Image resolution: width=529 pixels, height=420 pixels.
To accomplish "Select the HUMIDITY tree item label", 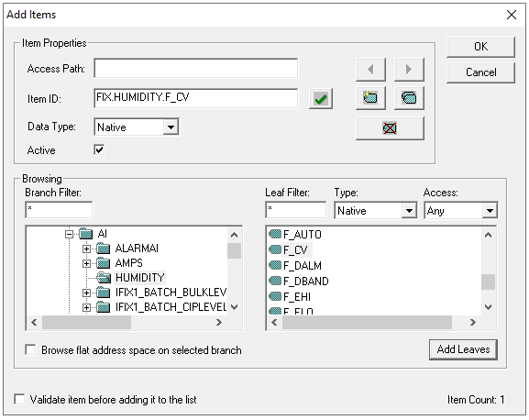I will pyautogui.click(x=139, y=278).
